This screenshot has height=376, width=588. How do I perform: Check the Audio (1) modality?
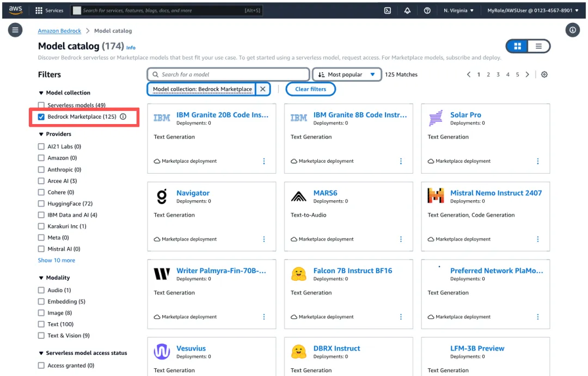[41, 290]
